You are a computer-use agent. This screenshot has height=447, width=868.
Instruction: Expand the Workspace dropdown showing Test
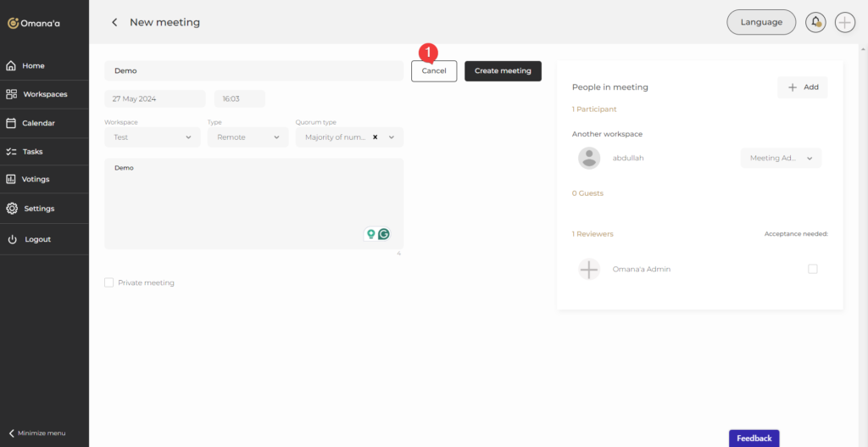tap(153, 137)
